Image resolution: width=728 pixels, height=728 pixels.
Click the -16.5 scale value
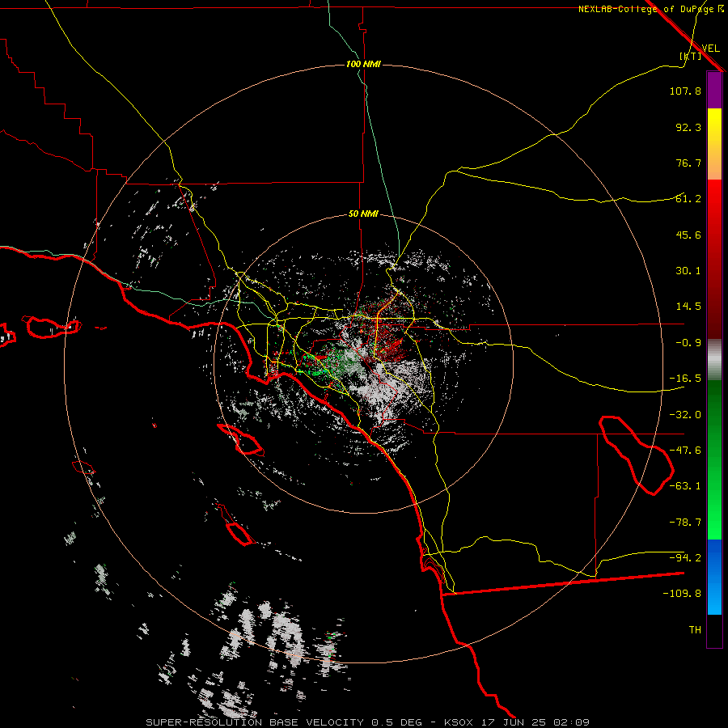tap(685, 379)
